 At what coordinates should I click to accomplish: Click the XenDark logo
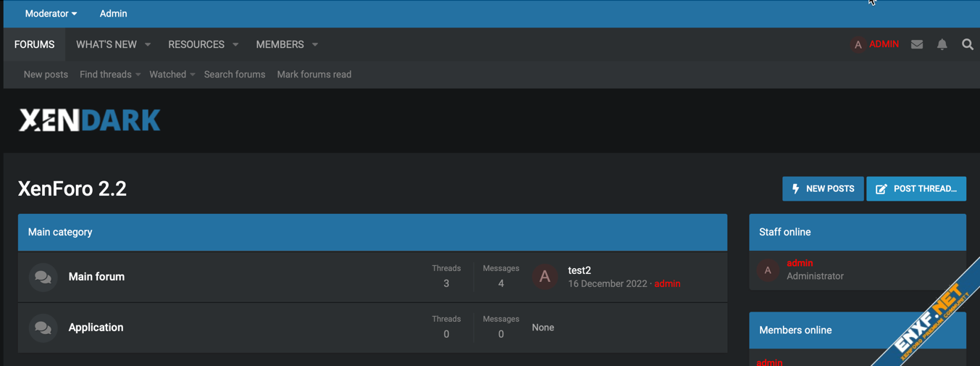tap(89, 120)
